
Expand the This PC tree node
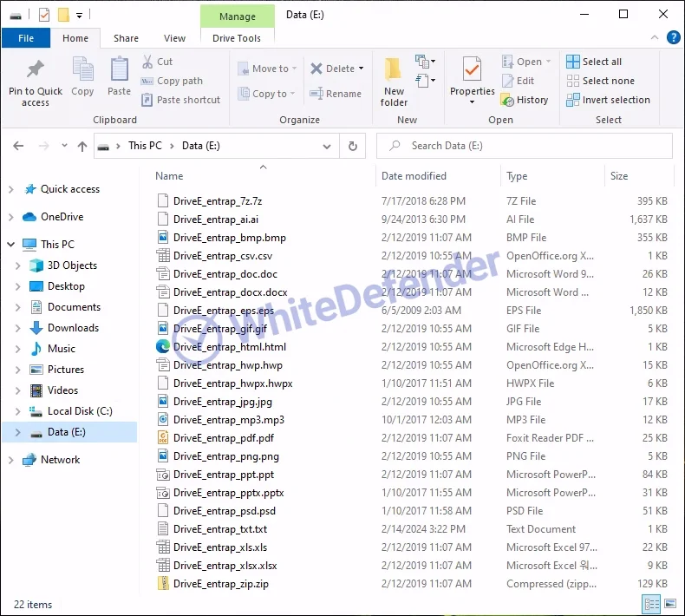point(11,245)
